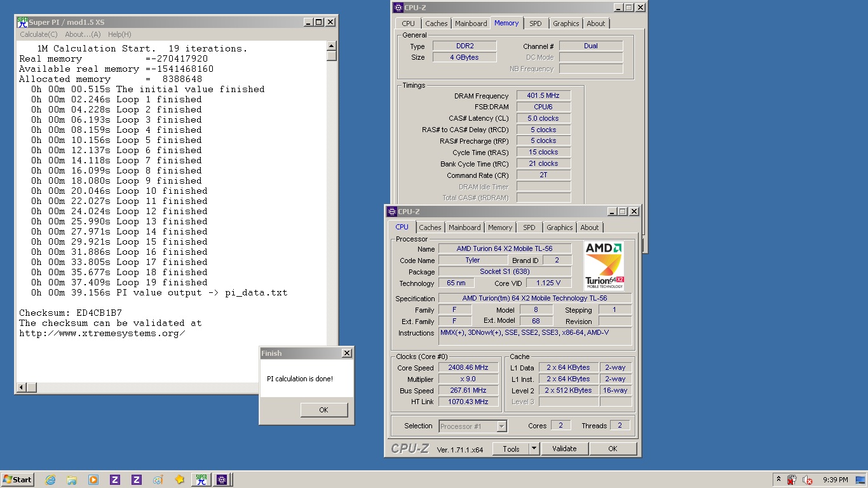Expand the Tools dropdown arrow
This screenshot has height=488, width=868.
[x=534, y=449]
